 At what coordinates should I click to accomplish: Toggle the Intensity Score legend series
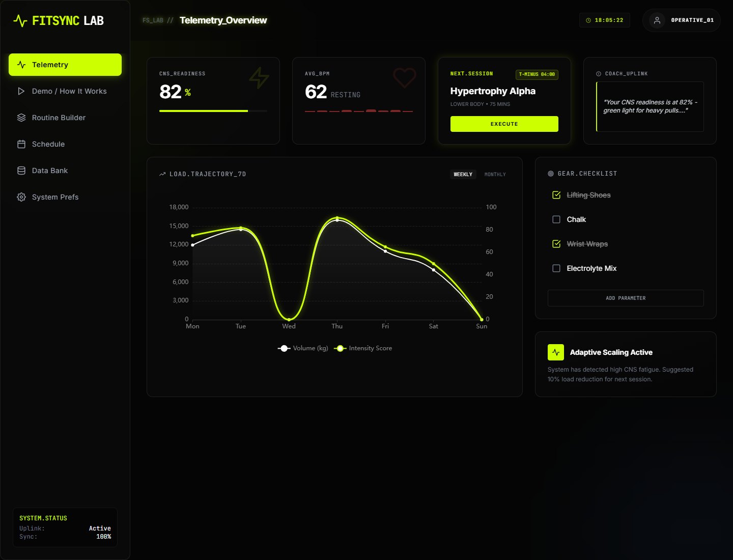tap(363, 348)
